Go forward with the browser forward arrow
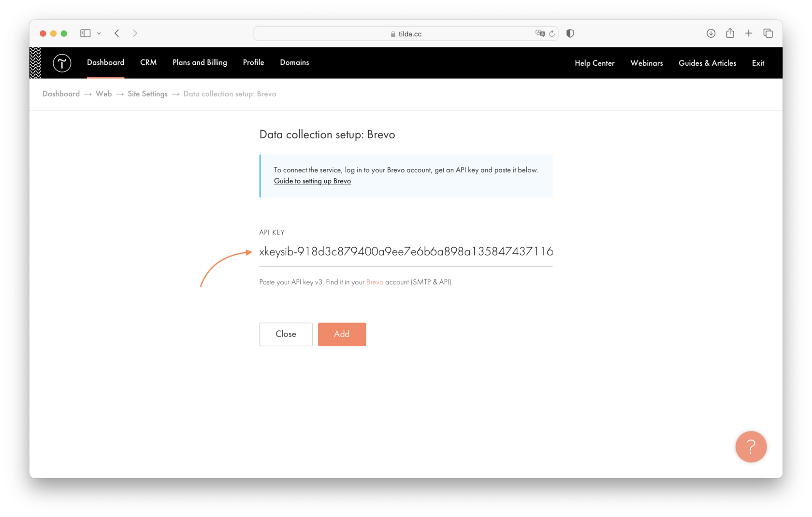812x517 pixels. pyautogui.click(x=135, y=33)
